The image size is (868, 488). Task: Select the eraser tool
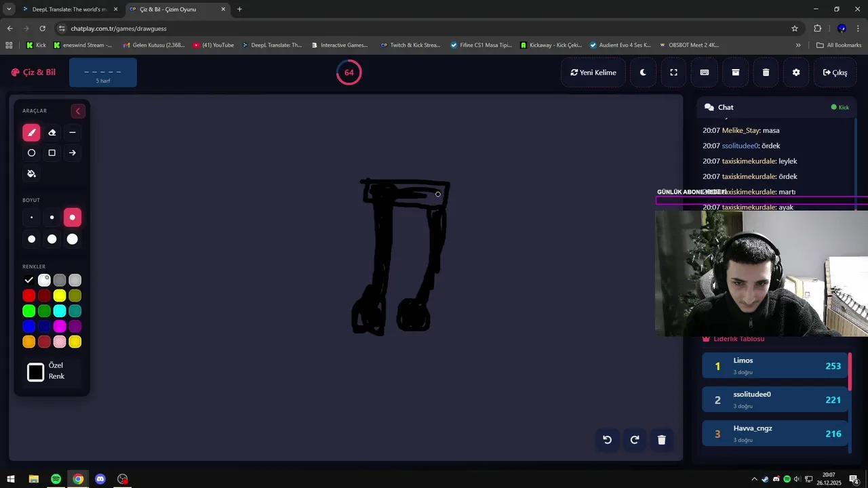point(52,133)
